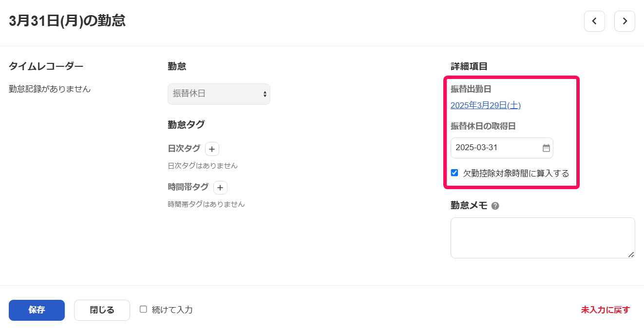Click the 時間帯タグはありません text

tap(206, 204)
